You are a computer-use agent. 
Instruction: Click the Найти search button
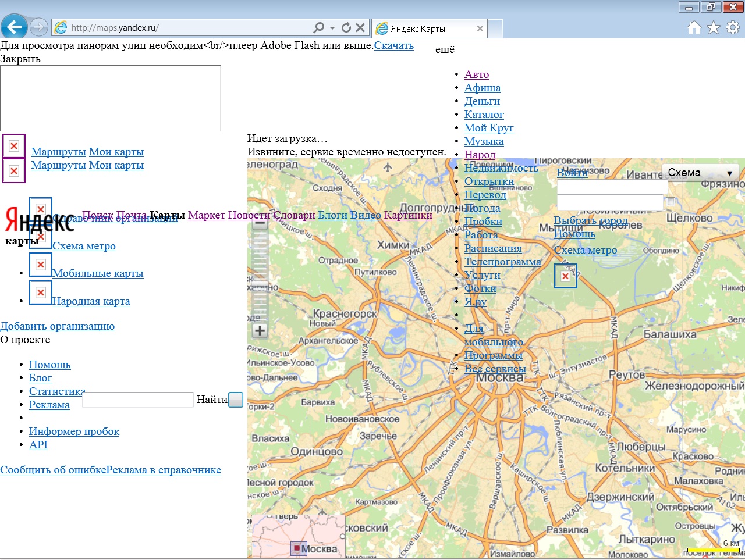236,400
